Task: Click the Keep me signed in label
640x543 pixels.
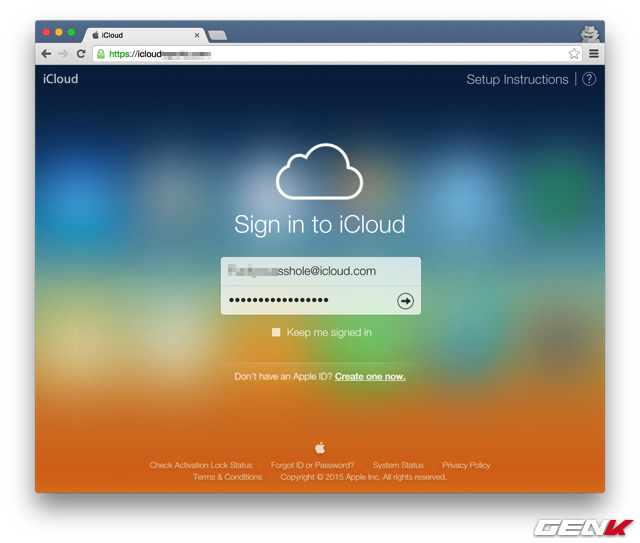Action: (329, 332)
